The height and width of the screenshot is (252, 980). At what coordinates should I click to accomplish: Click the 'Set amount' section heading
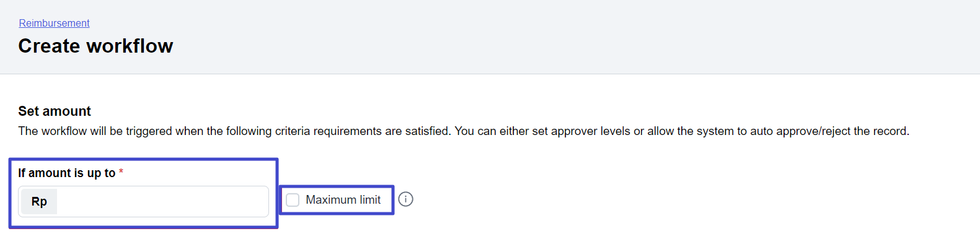pyautogui.click(x=55, y=111)
